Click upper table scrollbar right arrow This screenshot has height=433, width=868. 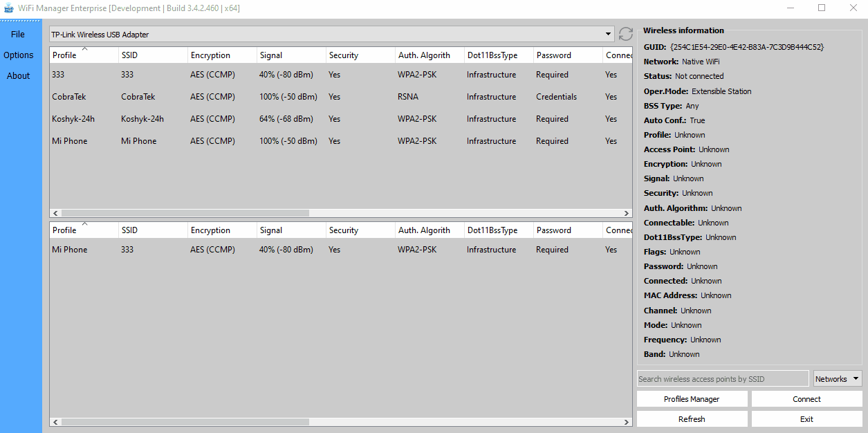coord(627,213)
